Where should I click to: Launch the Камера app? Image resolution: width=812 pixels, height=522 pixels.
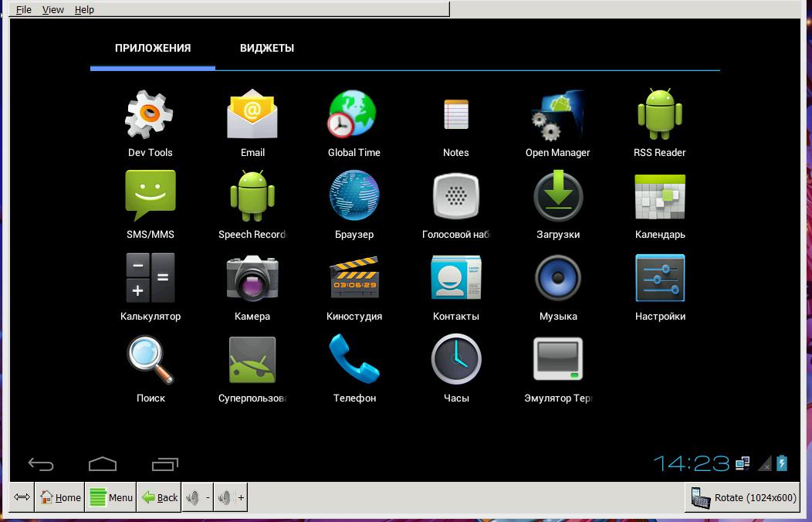click(252, 279)
